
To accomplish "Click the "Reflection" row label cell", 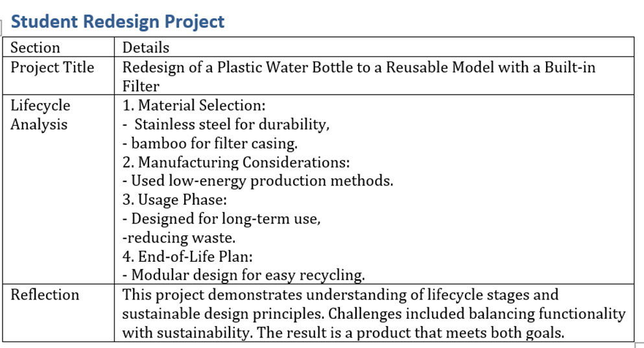I will (45, 295).
